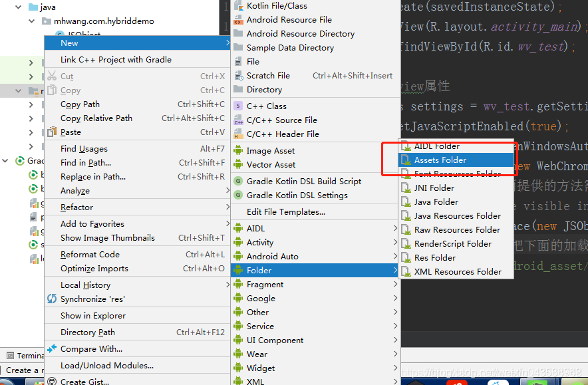
Task: Click the Copy icon in context menu
Action: pyautogui.click(x=52, y=90)
